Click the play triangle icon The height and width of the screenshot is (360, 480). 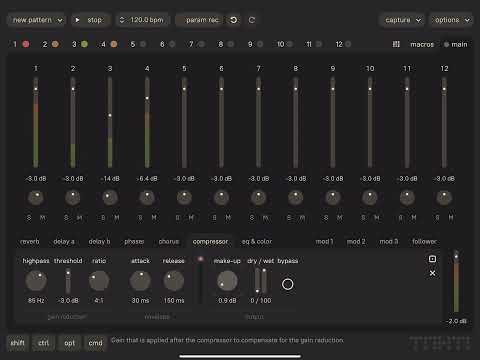pyautogui.click(x=77, y=20)
